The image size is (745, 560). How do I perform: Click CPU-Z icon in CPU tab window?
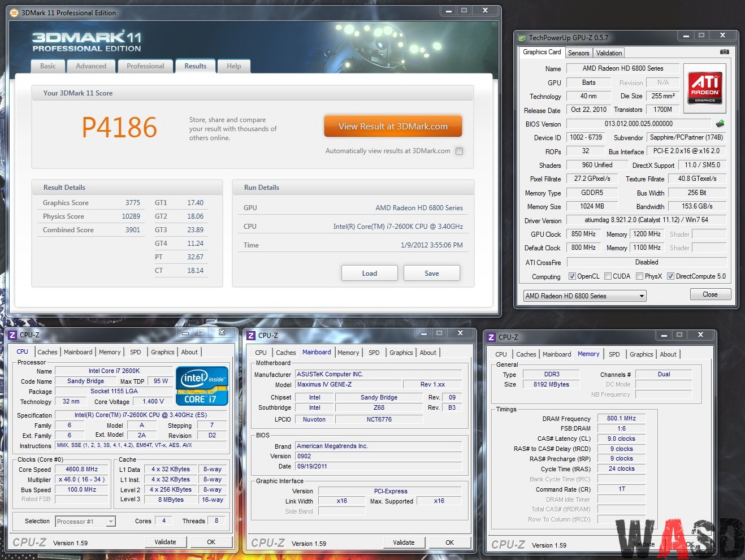point(12,335)
